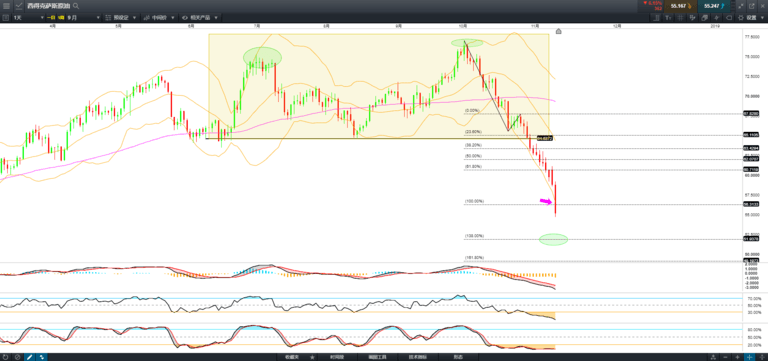Image resolution: width=768 pixels, height=361 pixels.
Task: Click the eraser / tag-shaped icon
Action: click(x=728, y=18)
